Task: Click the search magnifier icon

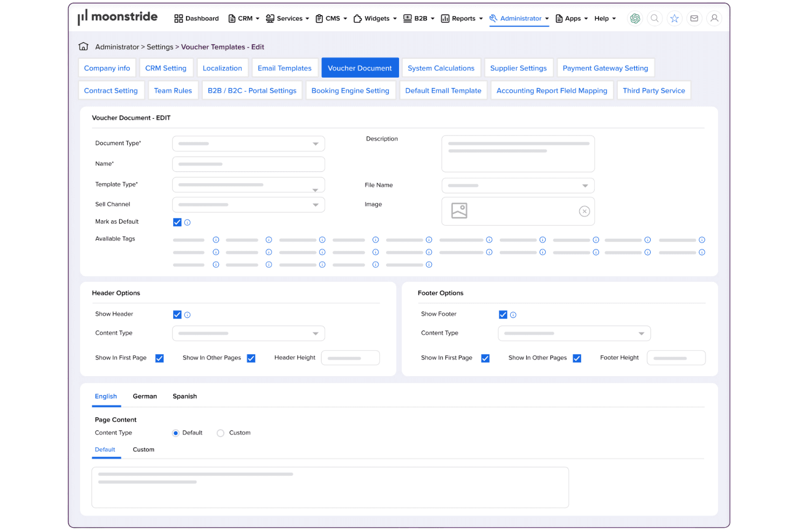Action: (x=655, y=18)
